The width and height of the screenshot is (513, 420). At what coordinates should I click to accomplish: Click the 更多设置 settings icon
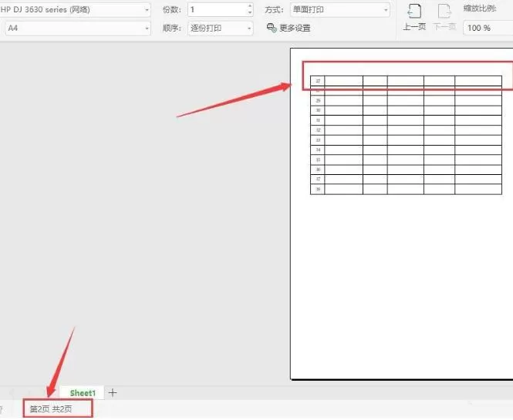click(272, 28)
